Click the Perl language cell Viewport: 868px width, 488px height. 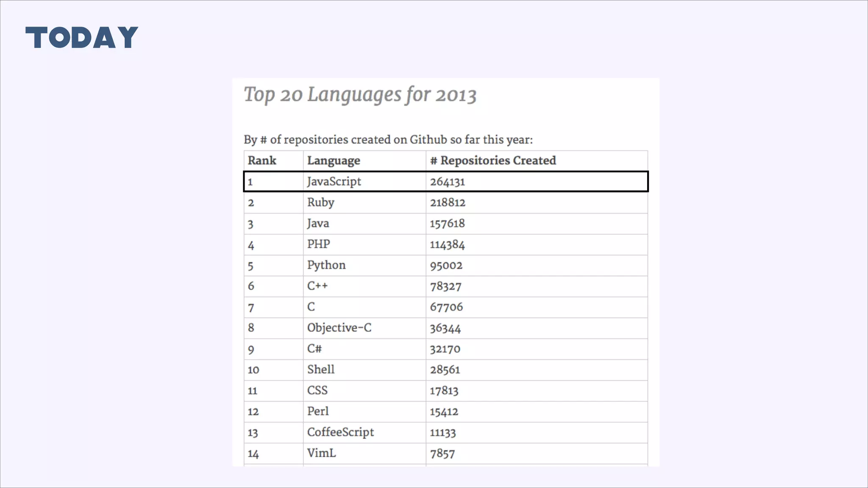point(318,411)
